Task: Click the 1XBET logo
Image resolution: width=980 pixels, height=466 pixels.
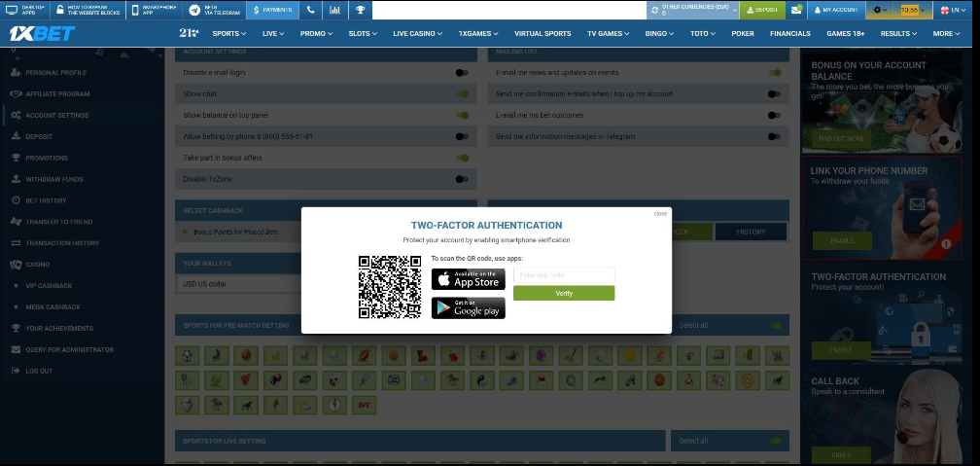Action: tap(42, 34)
